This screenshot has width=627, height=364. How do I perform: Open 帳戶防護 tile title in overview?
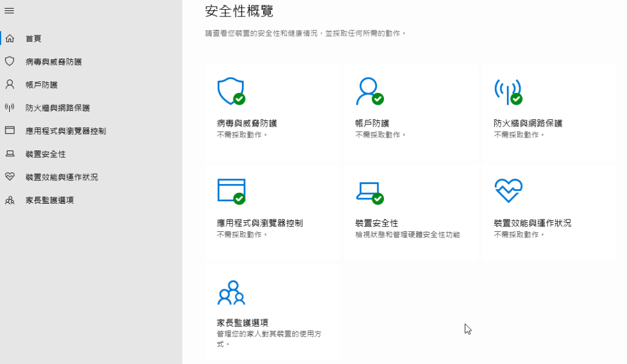372,123
